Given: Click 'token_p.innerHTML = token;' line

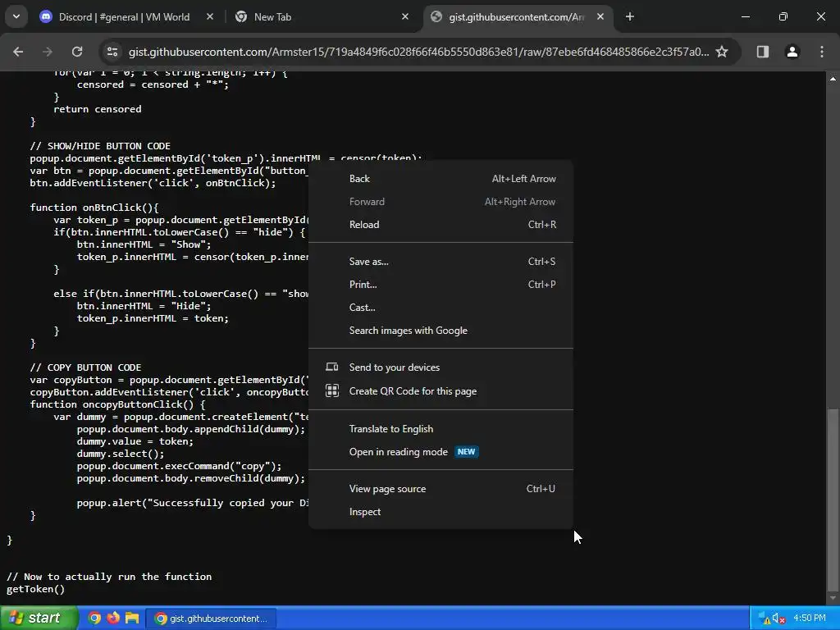Looking at the screenshot, I should pyautogui.click(x=153, y=319).
